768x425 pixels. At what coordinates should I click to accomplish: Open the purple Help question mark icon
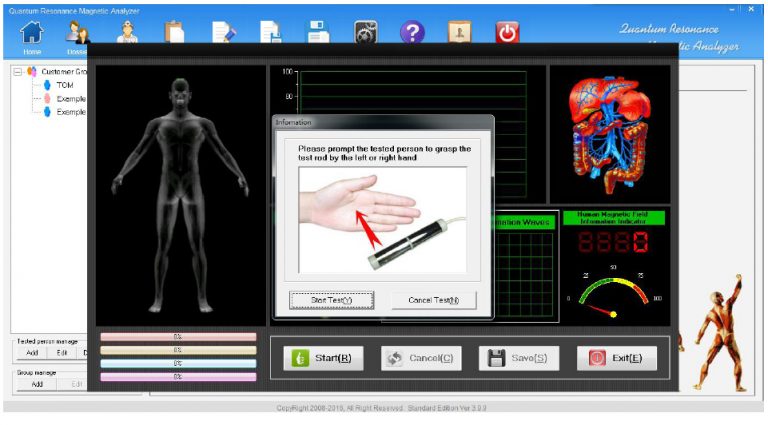point(413,33)
